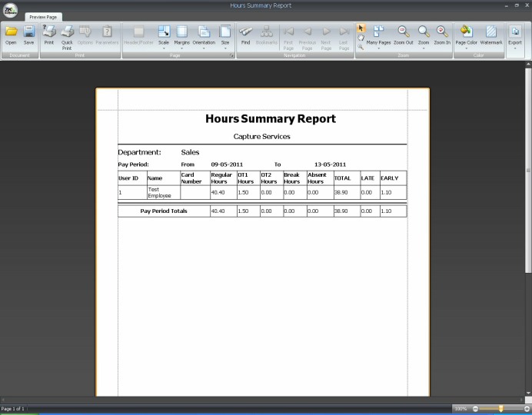Go to First Page
Screen dimensions: 532x415
click(x=288, y=38)
